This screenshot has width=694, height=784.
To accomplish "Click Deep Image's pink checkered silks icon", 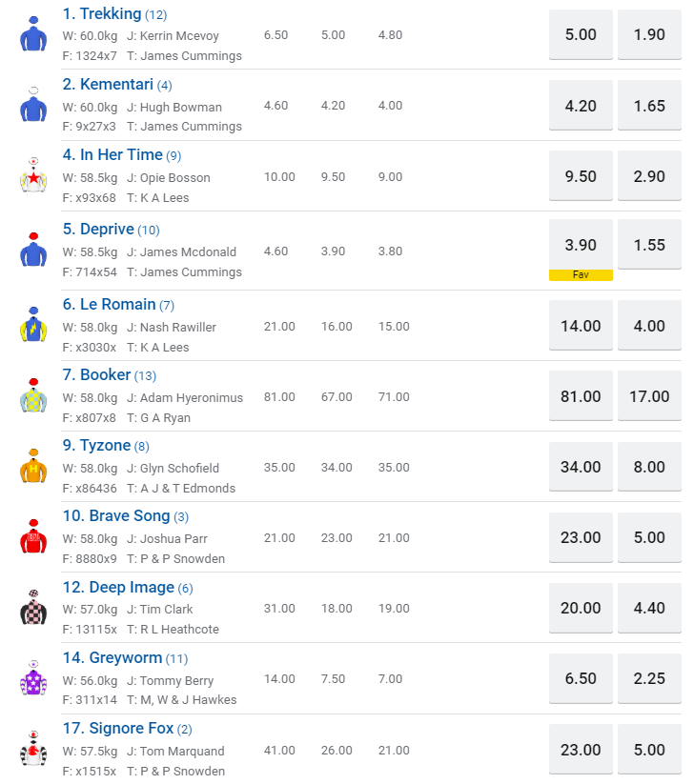I will tap(33, 608).
